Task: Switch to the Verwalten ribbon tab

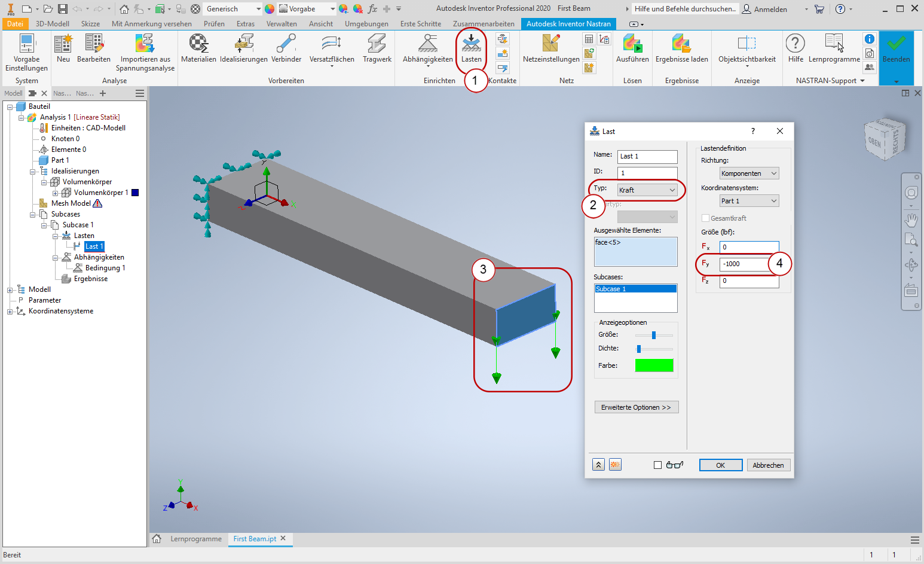Action: coord(282,24)
